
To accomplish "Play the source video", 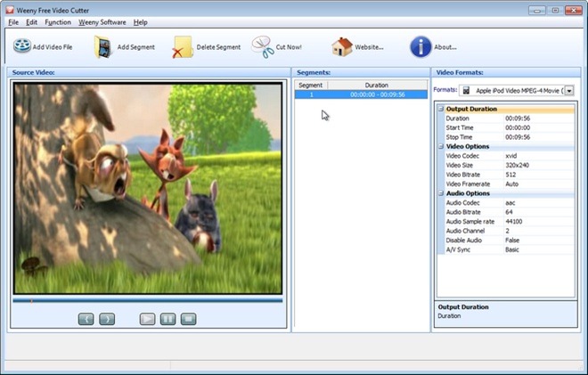I will point(147,319).
